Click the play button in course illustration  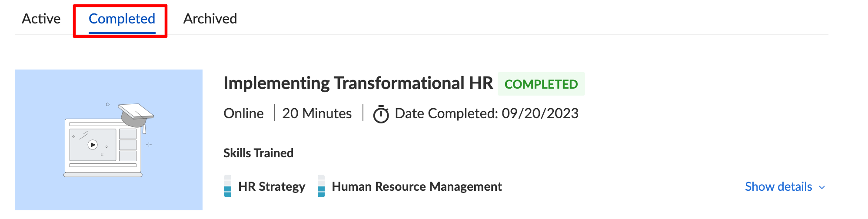(93, 145)
